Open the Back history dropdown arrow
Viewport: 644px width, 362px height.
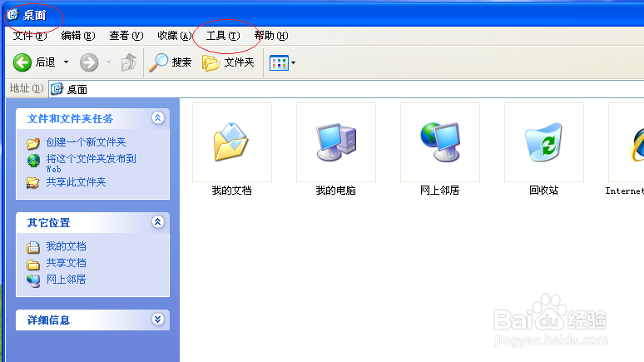pyautogui.click(x=66, y=62)
